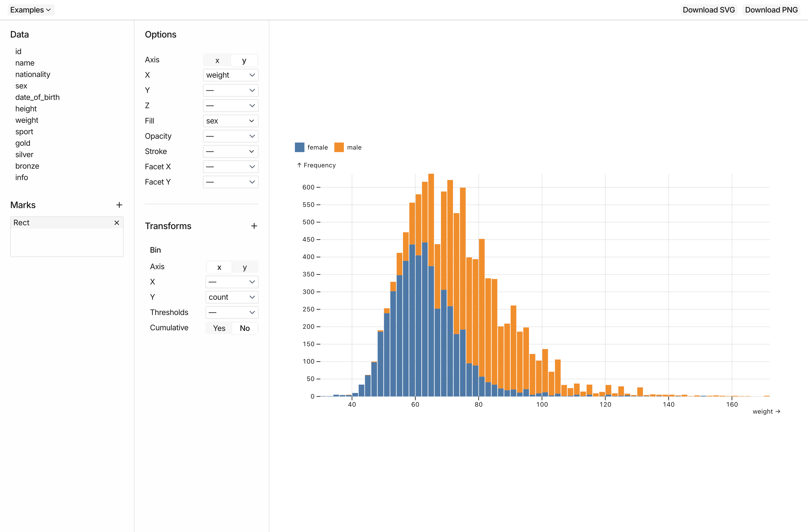Click the orange male legend swatch
Screen dimensions: 808x532
coord(339,147)
